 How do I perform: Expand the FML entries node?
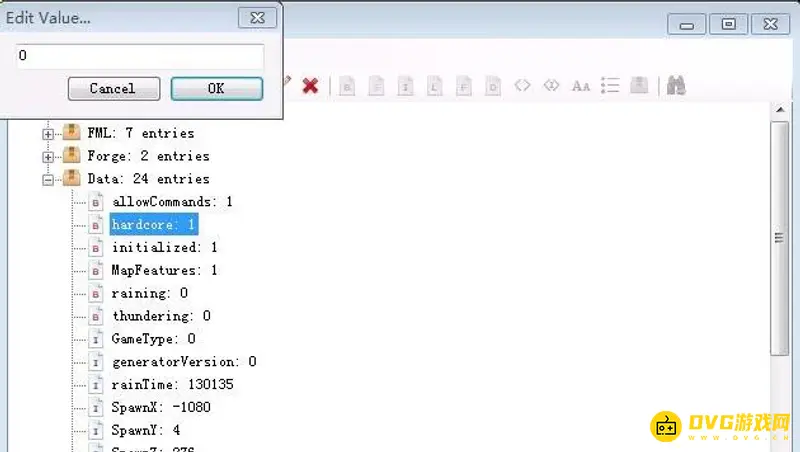point(47,133)
